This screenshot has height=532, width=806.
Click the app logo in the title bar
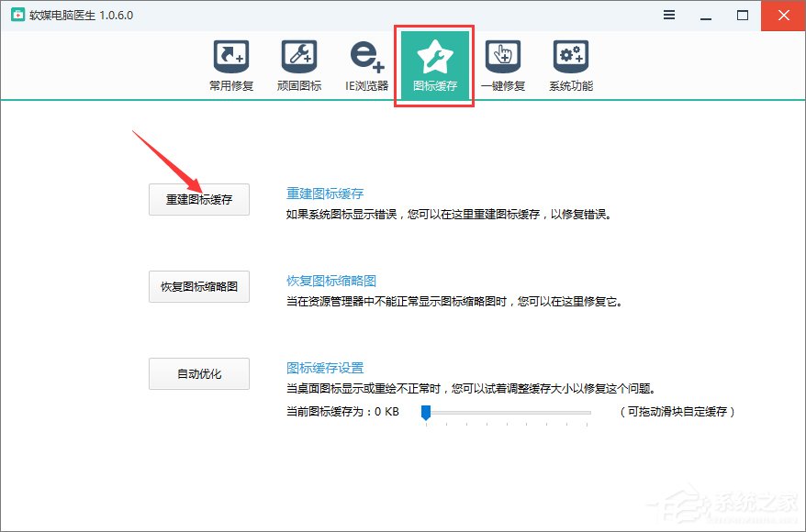[16, 15]
